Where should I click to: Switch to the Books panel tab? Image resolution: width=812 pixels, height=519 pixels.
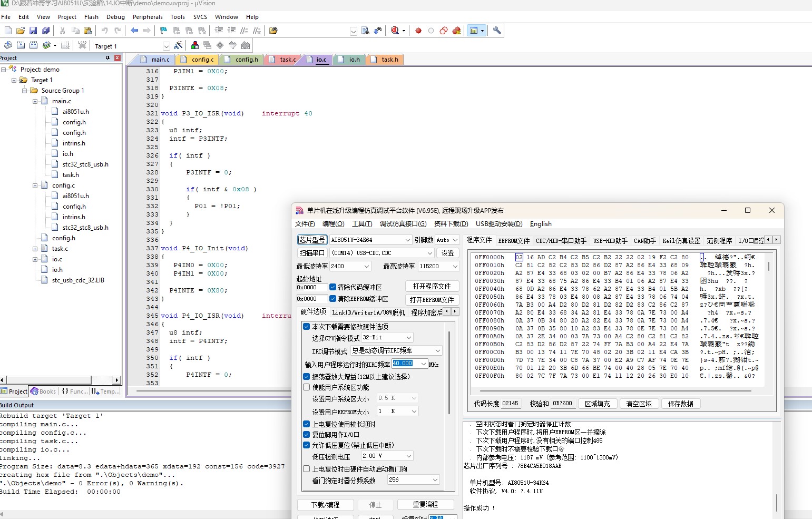click(43, 391)
